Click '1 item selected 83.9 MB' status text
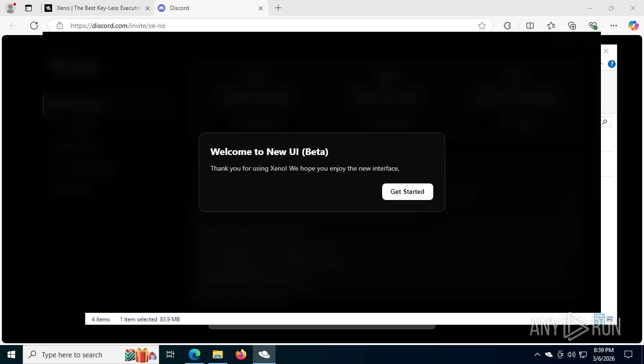644x364 pixels. [150, 319]
